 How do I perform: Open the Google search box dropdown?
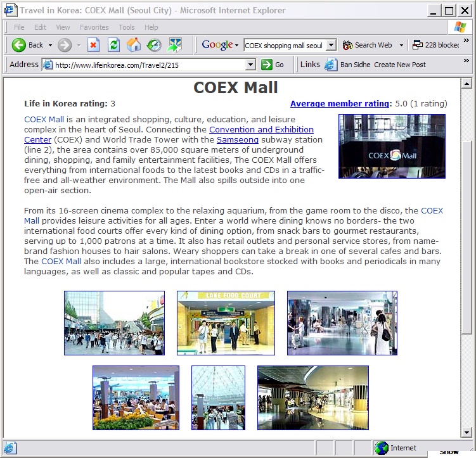(x=331, y=45)
